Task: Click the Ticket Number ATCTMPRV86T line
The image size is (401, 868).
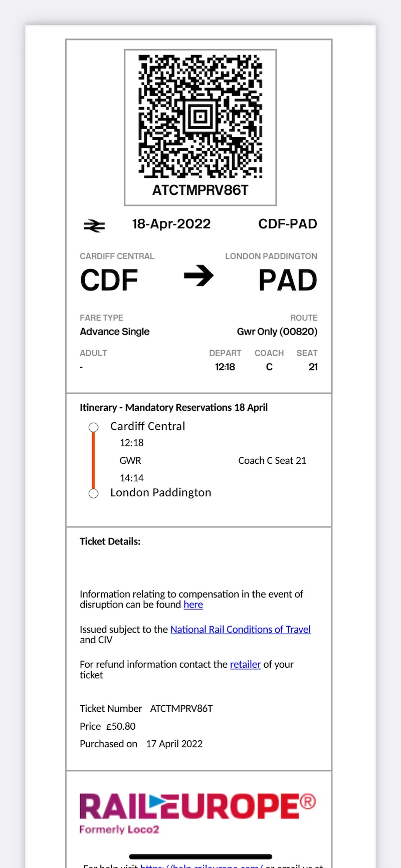Action: click(x=146, y=708)
